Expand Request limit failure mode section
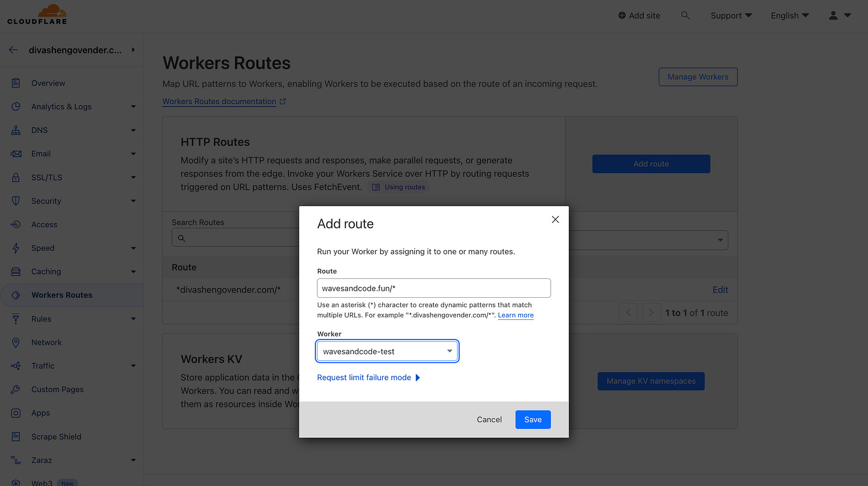 (x=368, y=378)
